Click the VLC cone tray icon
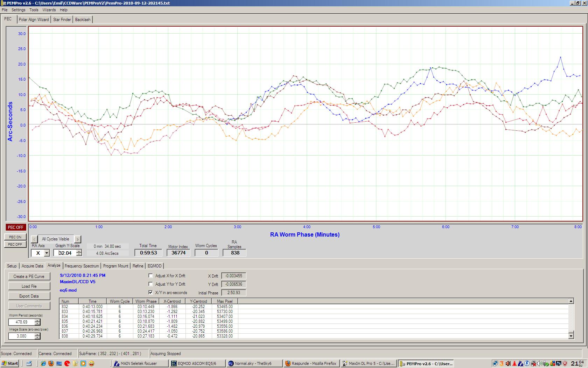Image resolution: width=588 pixels, height=368 pixels. [x=514, y=363]
